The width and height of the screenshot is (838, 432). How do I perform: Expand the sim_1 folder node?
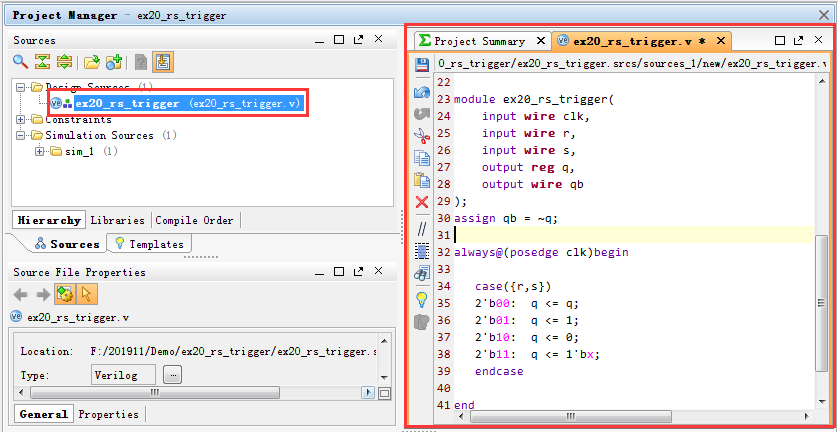[x=39, y=152]
